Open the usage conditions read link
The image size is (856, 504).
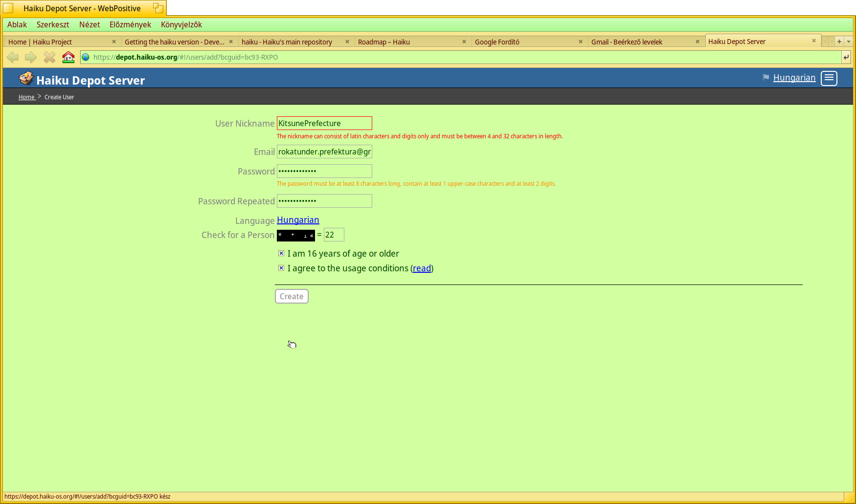pos(422,268)
